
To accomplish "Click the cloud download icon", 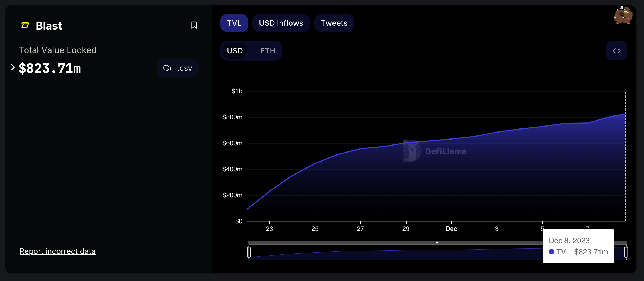I will [167, 68].
